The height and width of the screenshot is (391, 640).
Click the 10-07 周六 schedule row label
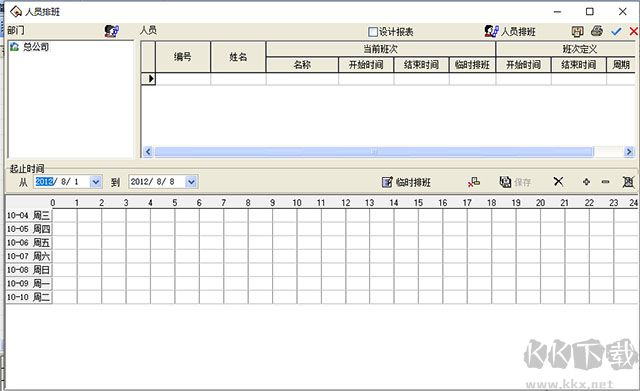pyautogui.click(x=29, y=256)
